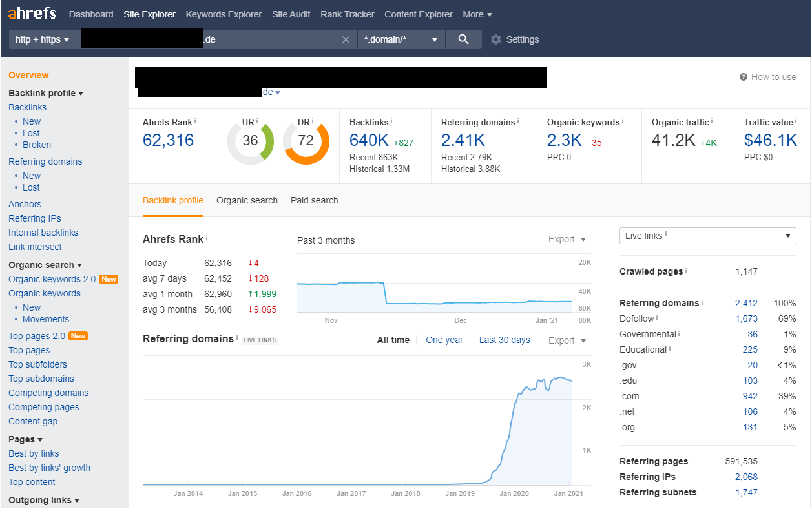Click the How to use help icon
The width and height of the screenshot is (812, 509).
(x=744, y=77)
